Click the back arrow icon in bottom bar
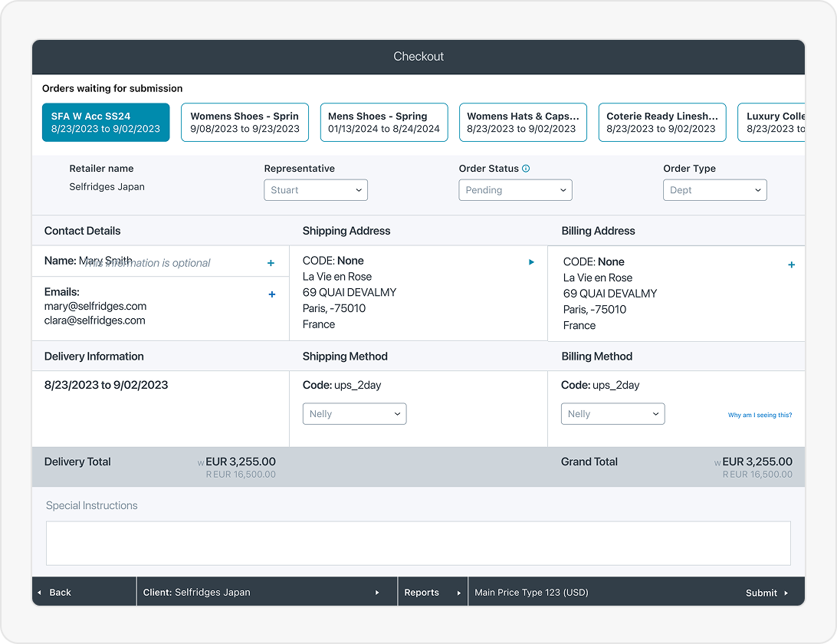The width and height of the screenshot is (837, 644). tap(40, 593)
